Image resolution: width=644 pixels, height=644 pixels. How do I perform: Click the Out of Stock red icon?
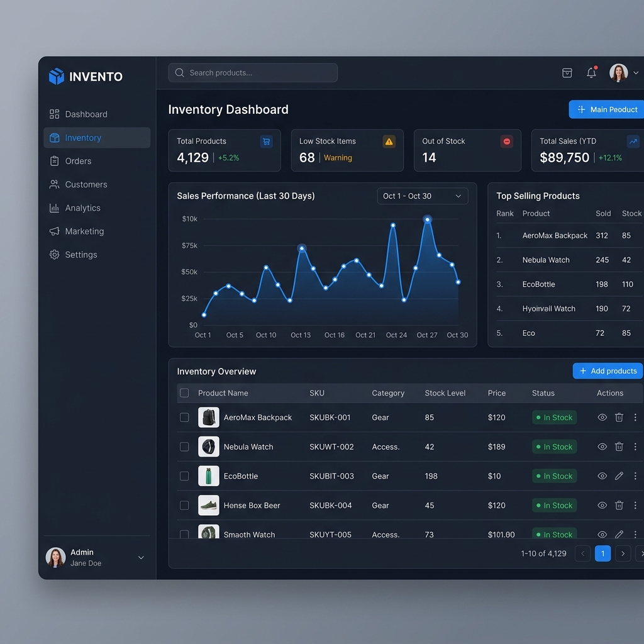[506, 142]
